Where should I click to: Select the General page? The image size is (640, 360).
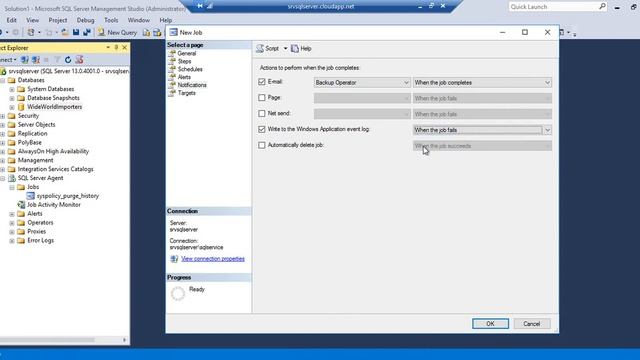pyautogui.click(x=187, y=53)
